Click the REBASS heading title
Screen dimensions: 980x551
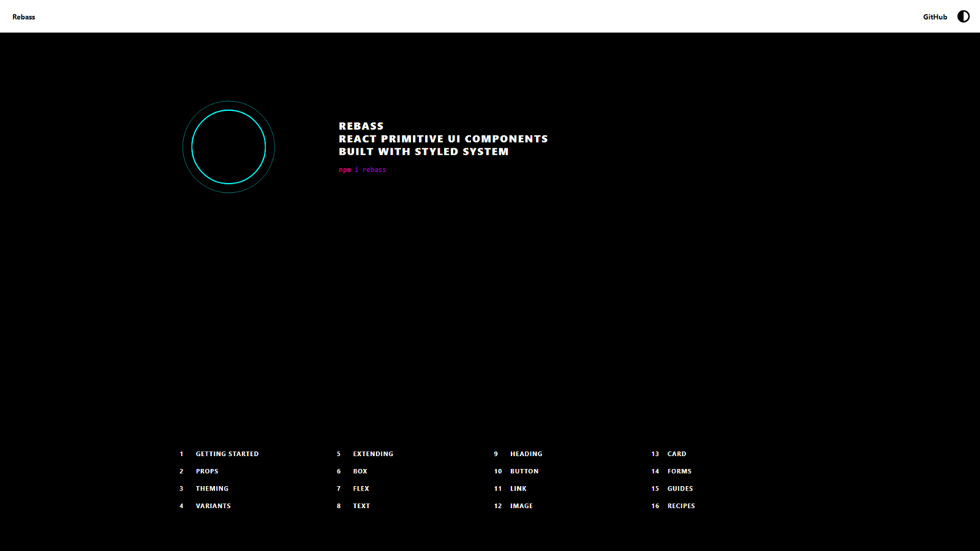[361, 126]
